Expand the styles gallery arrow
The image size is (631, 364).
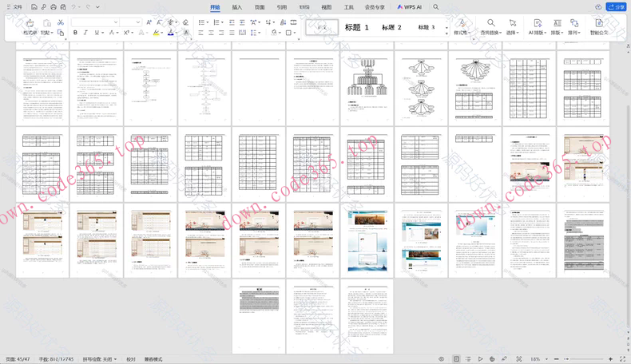[446, 34]
